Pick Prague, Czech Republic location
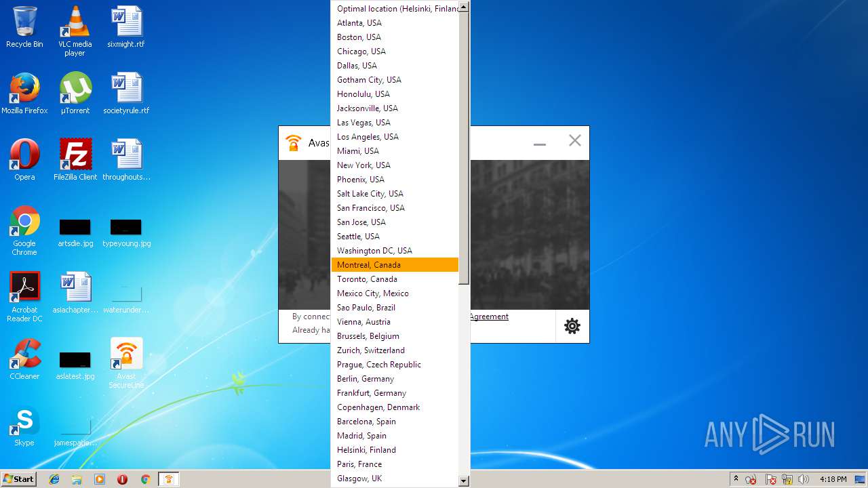868x488 pixels. point(395,365)
